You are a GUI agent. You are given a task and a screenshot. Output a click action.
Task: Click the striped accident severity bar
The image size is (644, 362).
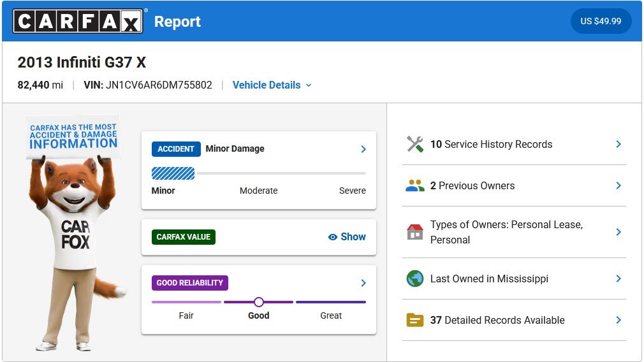click(x=173, y=173)
